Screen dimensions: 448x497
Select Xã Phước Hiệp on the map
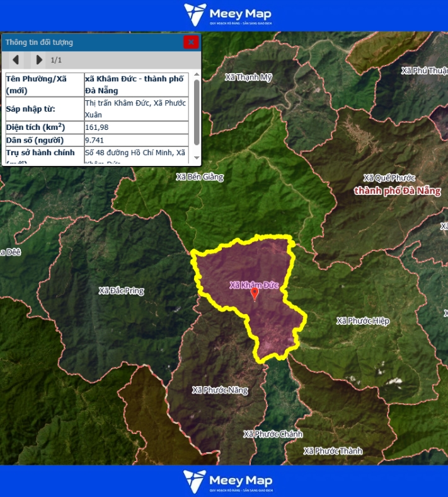(363, 321)
